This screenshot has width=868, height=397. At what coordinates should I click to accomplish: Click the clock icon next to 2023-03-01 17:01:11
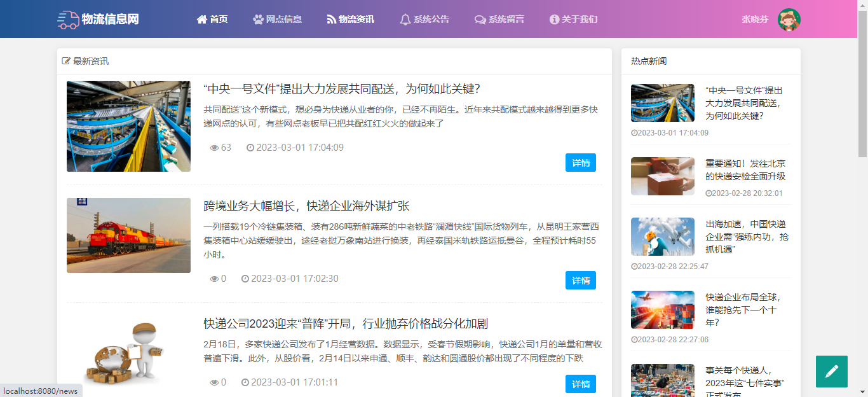(245, 382)
